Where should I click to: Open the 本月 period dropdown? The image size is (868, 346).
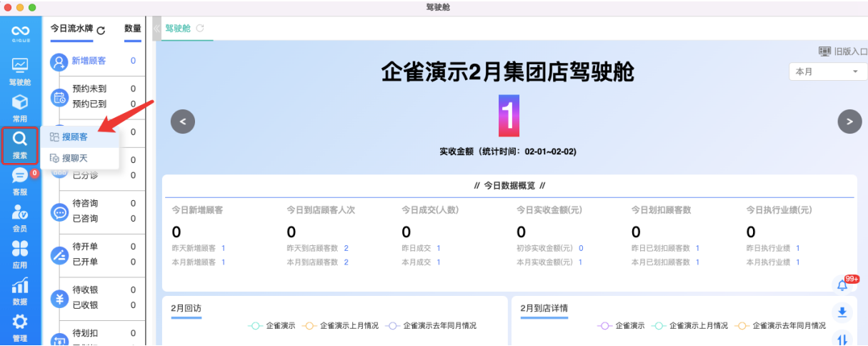[x=827, y=71]
